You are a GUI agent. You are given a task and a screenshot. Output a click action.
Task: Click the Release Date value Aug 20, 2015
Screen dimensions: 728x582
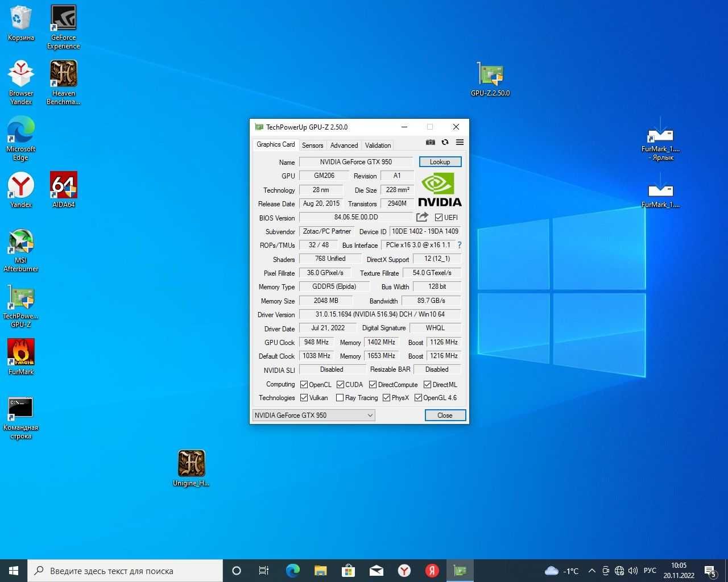click(x=321, y=203)
